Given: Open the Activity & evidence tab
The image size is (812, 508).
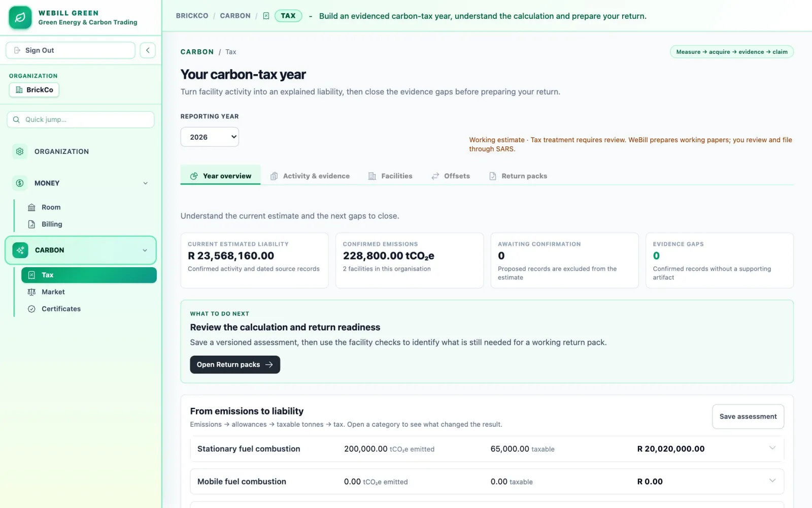Looking at the screenshot, I should click(x=310, y=176).
